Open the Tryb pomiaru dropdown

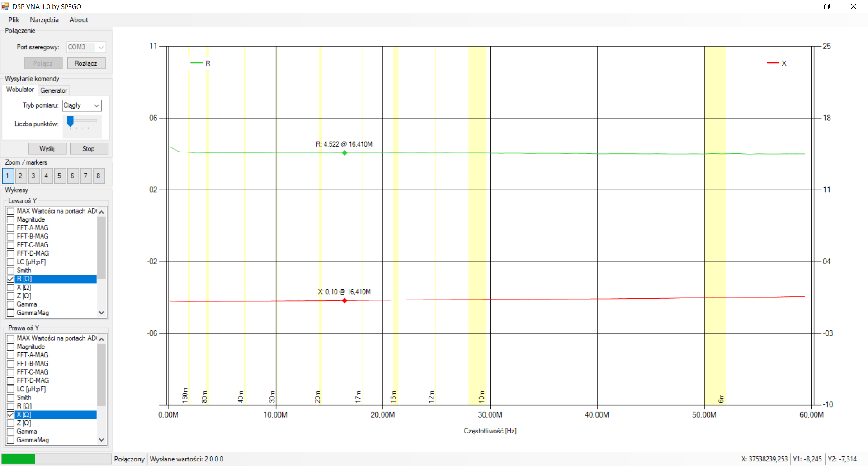coord(82,105)
